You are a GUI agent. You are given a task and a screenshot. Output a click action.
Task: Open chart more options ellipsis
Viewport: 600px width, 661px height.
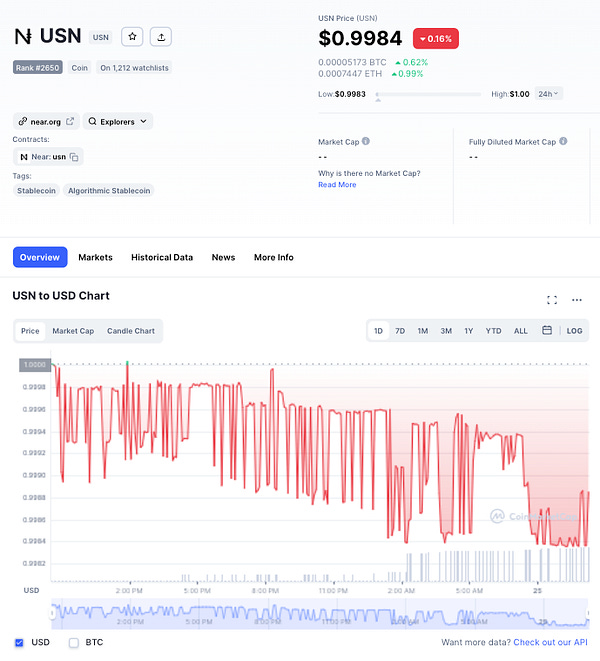tap(576, 300)
